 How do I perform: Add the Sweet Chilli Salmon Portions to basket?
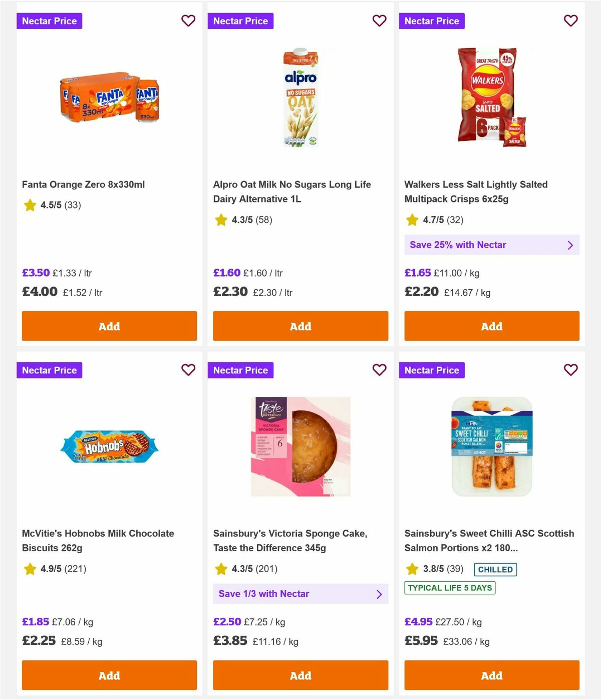[491, 675]
